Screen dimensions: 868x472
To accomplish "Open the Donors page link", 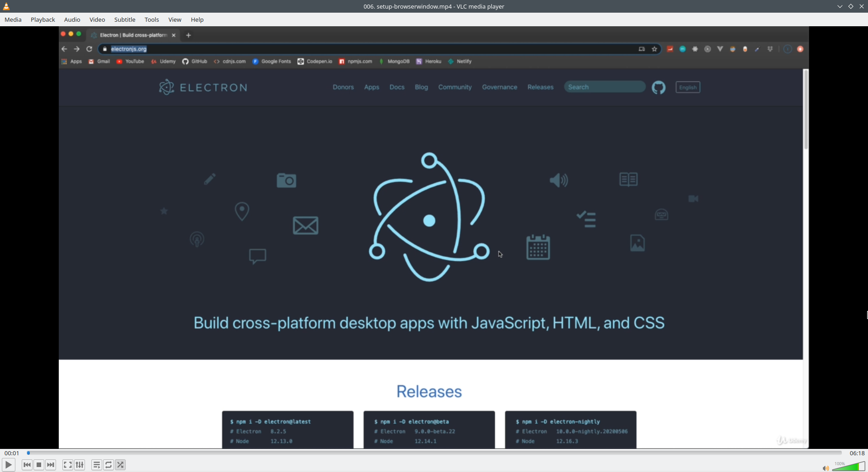I will 343,87.
